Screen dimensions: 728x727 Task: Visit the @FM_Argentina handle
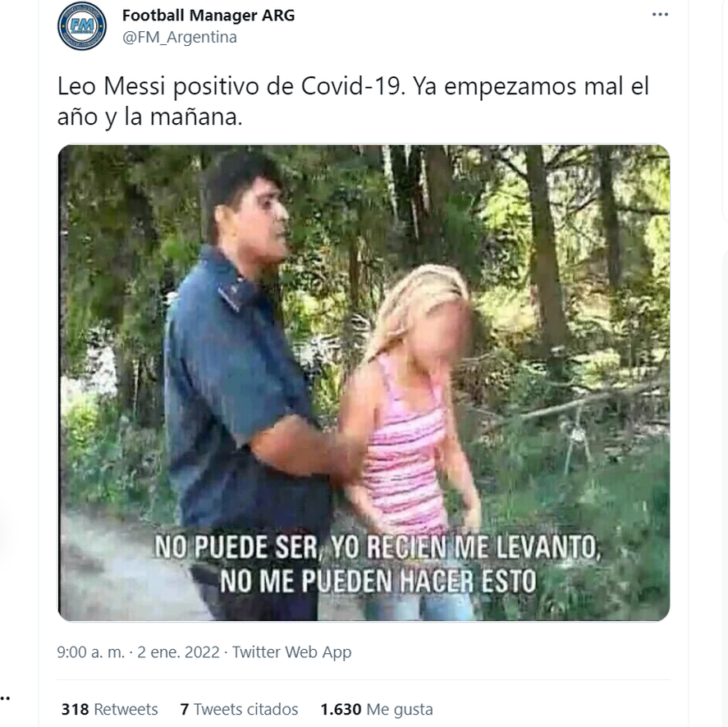pyautogui.click(x=179, y=37)
